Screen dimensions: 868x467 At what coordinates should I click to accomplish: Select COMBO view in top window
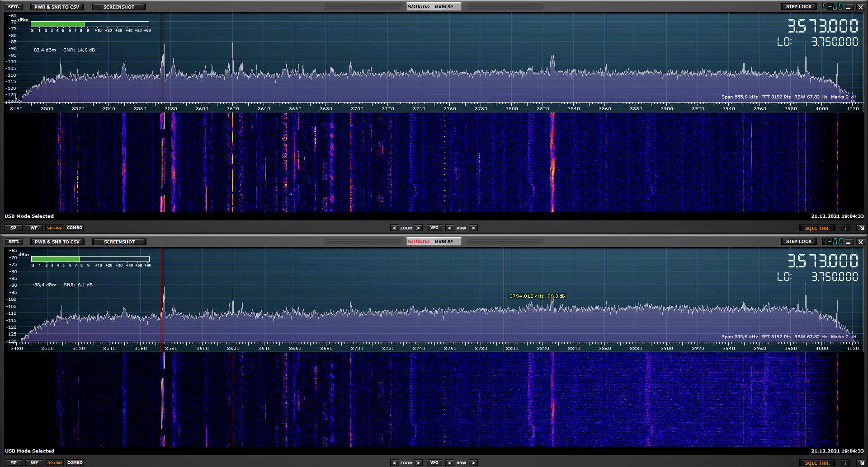click(x=75, y=228)
